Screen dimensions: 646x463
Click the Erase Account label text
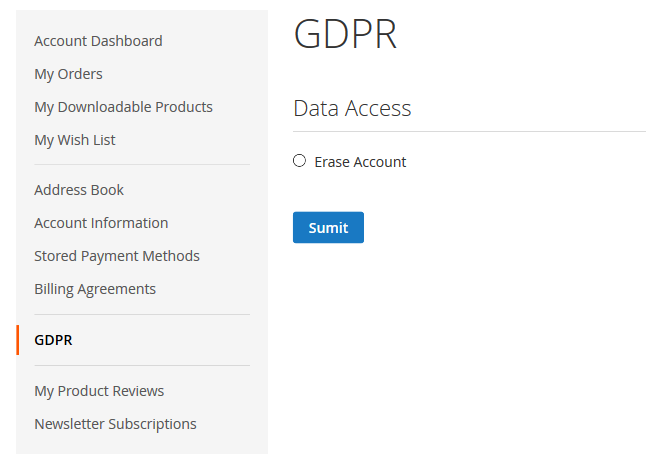point(360,162)
